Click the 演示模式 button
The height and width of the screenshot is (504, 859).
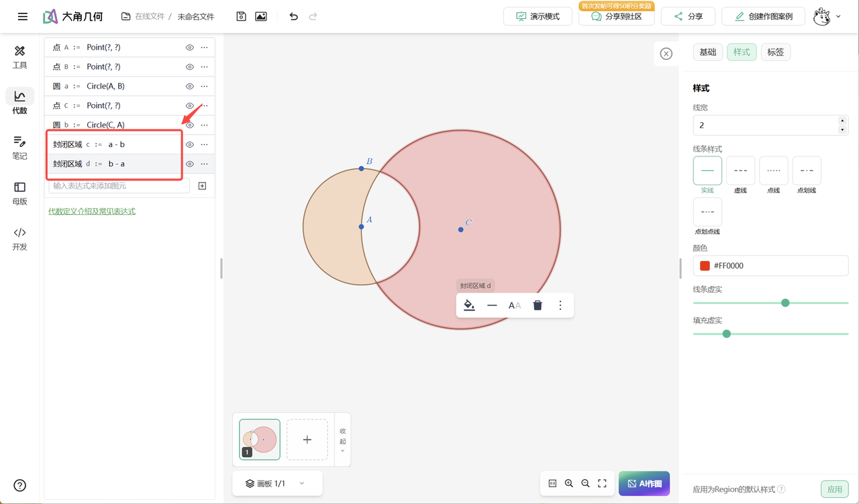(x=538, y=17)
